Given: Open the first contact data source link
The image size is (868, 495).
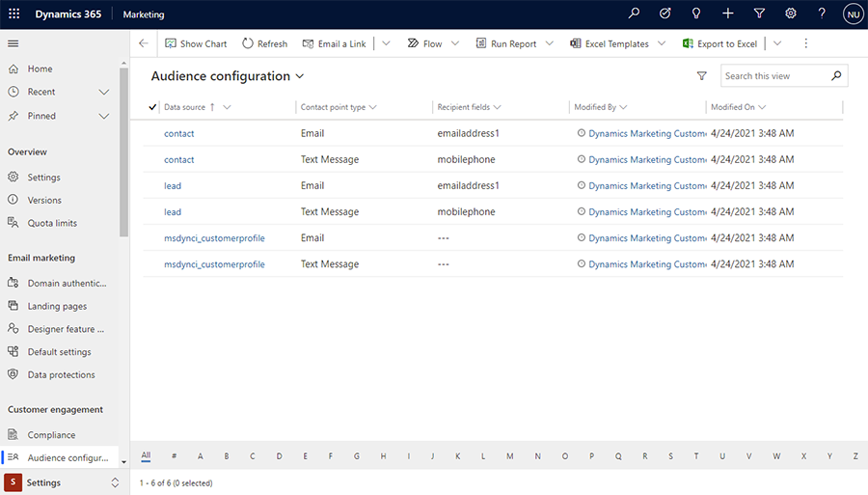Looking at the screenshot, I should 178,133.
